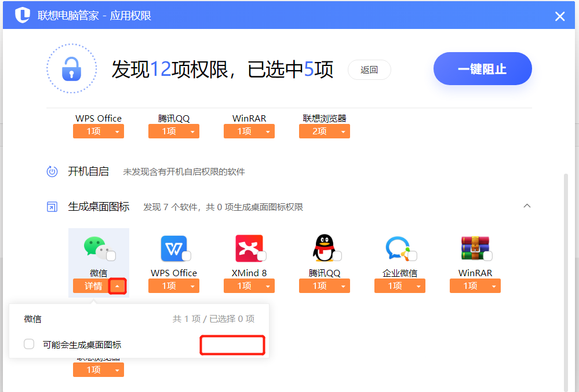Click the text 未发现含有开机自启权限的软件

(x=184, y=172)
